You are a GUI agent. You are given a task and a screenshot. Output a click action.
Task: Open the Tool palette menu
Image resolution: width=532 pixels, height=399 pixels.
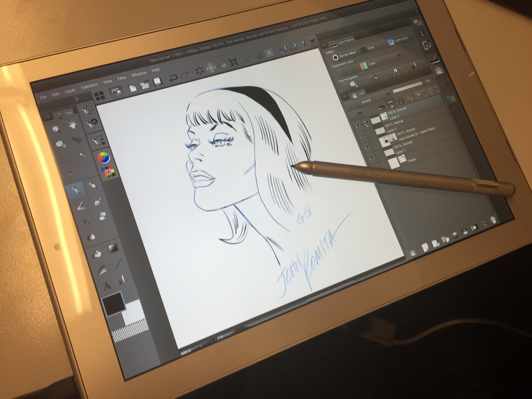48,116
